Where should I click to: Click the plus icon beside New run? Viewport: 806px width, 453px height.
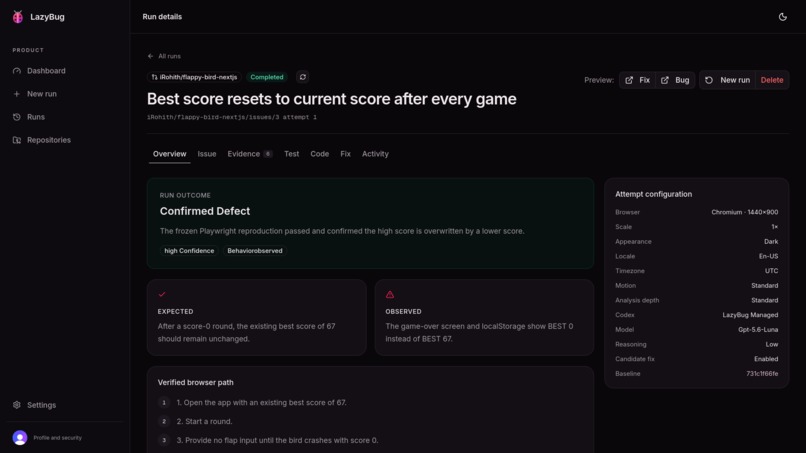coord(17,94)
